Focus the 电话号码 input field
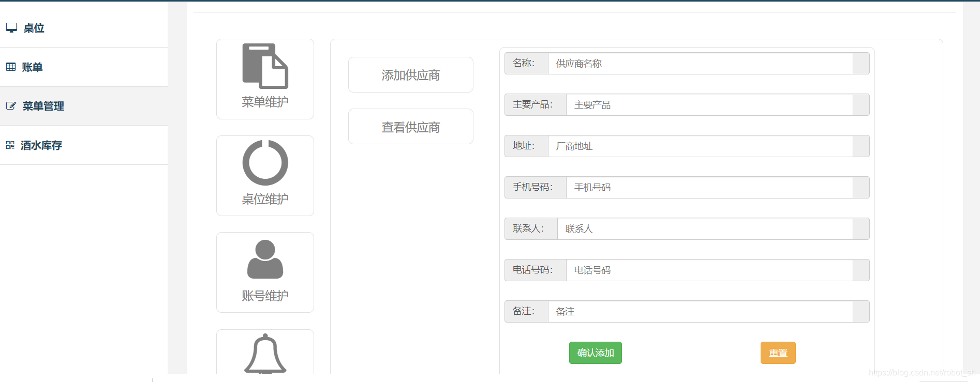This screenshot has width=980, height=382. (709, 270)
